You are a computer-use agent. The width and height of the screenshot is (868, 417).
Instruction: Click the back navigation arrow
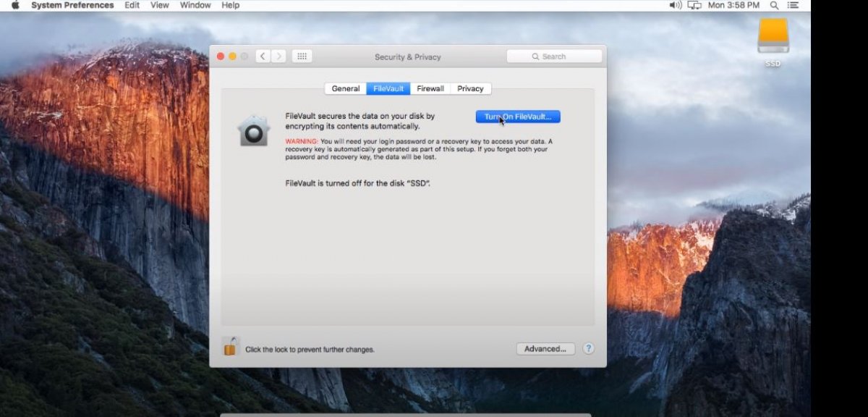(263, 56)
